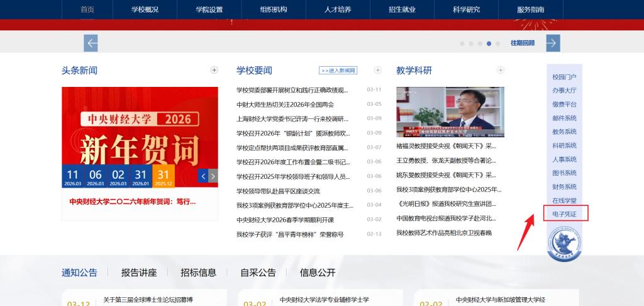644x306 pixels.
Task: Click the right arrow banner navigation button
Action: tap(553, 43)
